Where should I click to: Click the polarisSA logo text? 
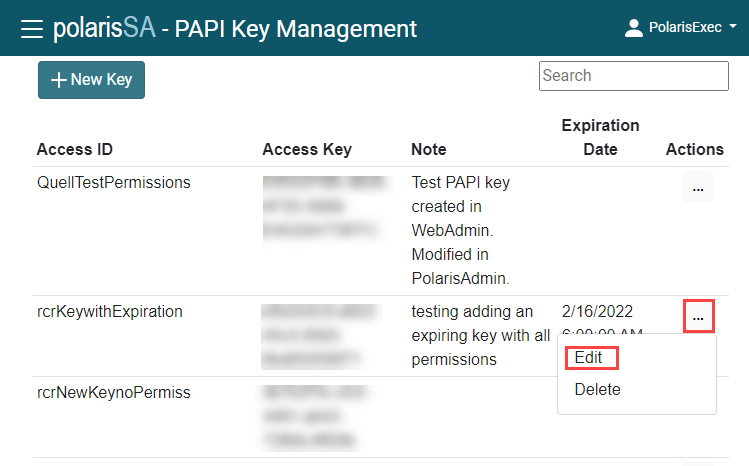click(104, 28)
